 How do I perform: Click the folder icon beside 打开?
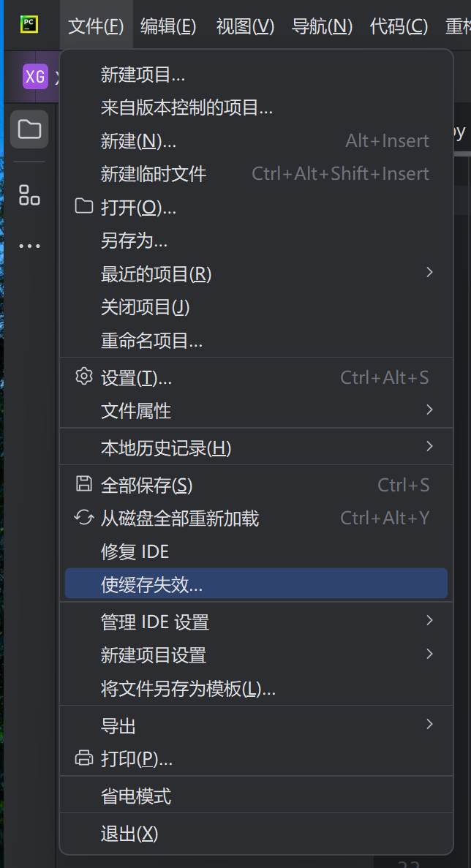[83, 206]
